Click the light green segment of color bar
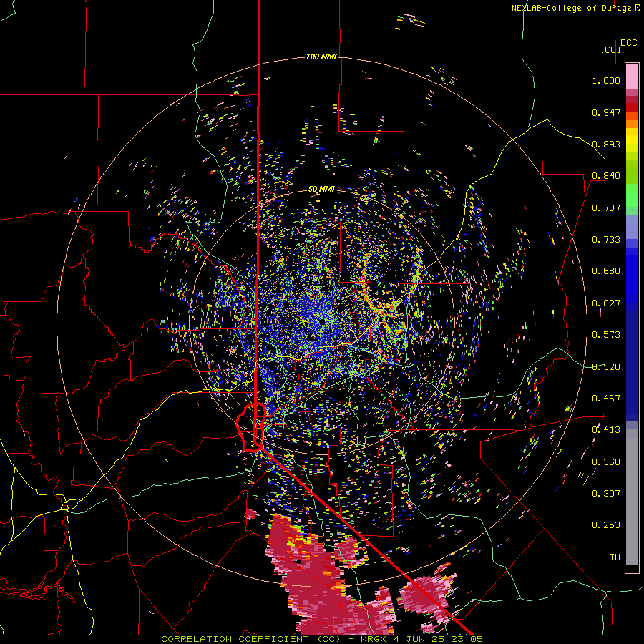The width and height of the screenshot is (644, 644). tap(632, 195)
